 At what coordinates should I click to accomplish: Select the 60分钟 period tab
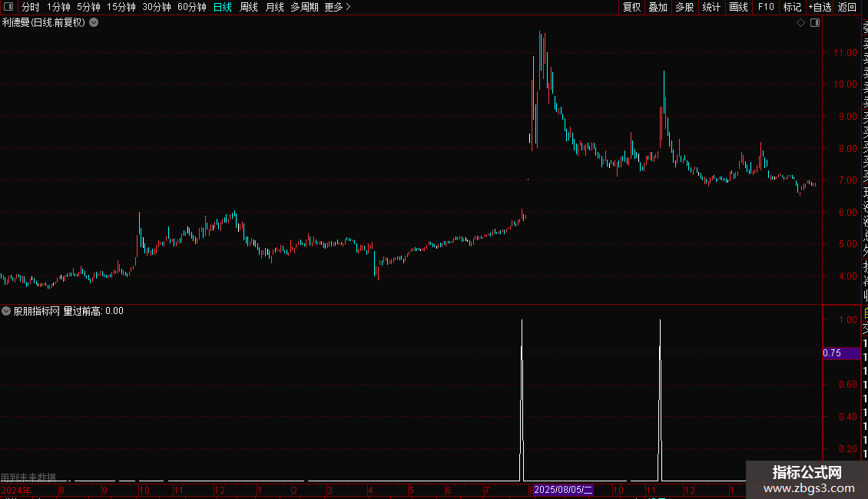click(192, 7)
